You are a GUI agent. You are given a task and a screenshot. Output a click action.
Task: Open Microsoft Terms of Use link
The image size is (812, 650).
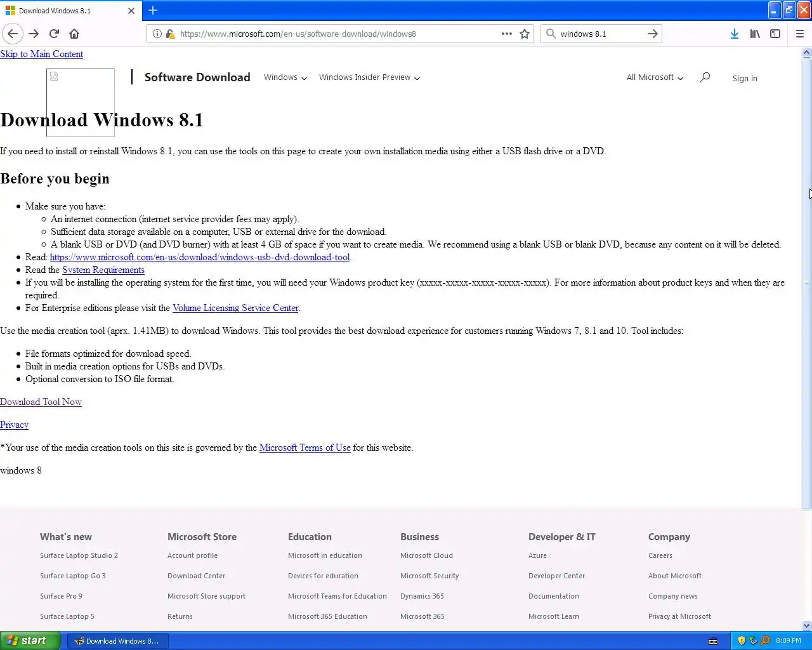[x=305, y=448]
